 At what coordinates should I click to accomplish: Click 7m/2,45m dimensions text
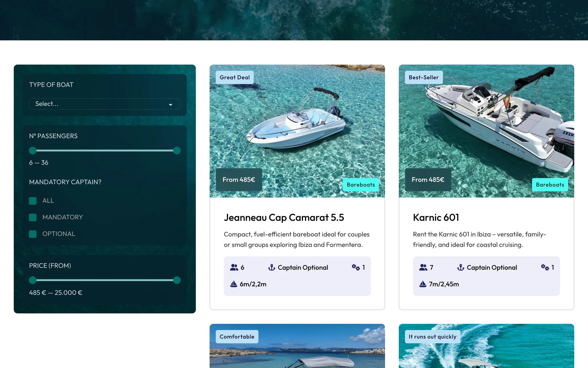[444, 284]
